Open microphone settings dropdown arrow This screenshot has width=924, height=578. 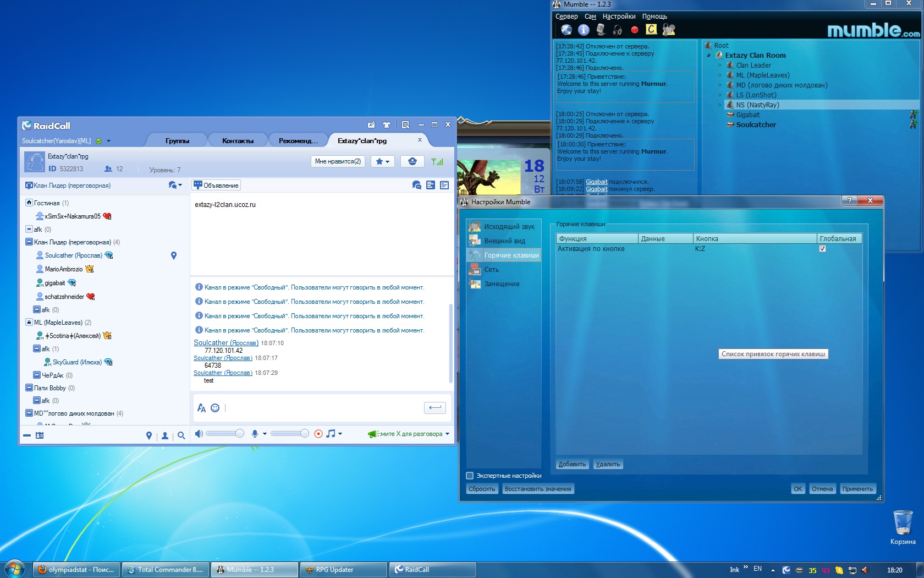[x=265, y=434]
